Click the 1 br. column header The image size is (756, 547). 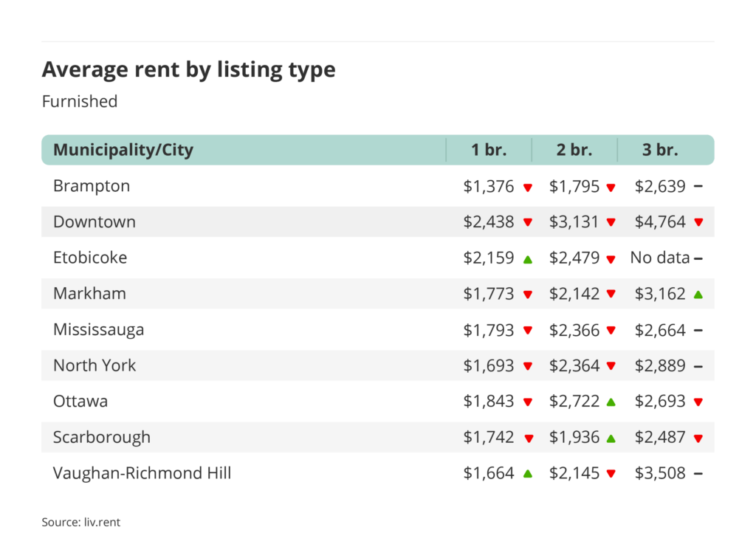489,150
